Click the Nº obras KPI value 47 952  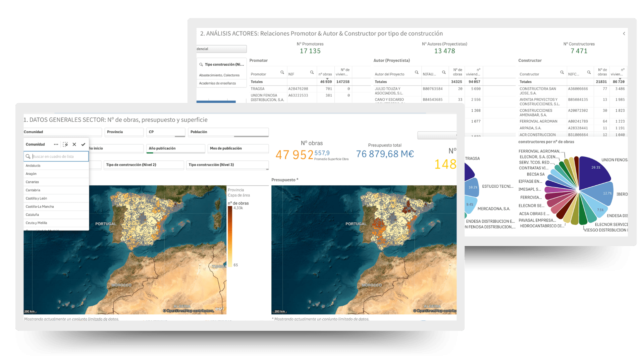tap(294, 155)
